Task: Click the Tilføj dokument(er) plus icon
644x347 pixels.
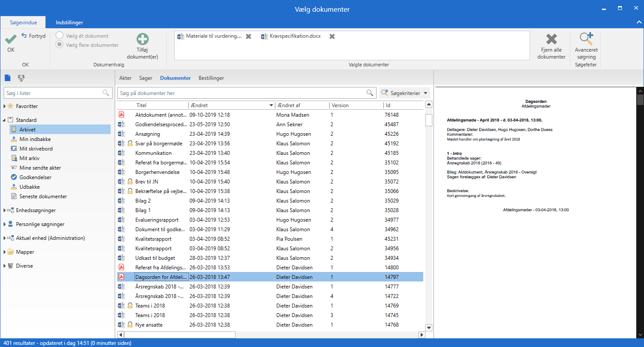Action: pos(142,39)
